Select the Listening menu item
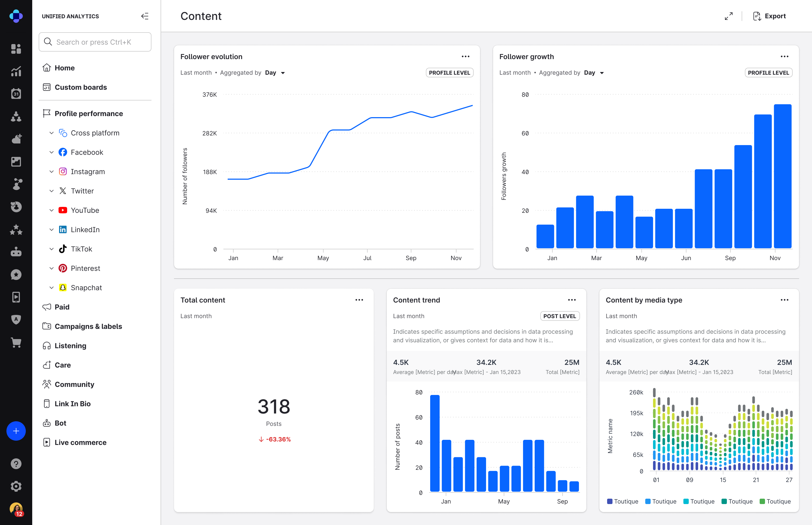812x525 pixels. (x=70, y=346)
